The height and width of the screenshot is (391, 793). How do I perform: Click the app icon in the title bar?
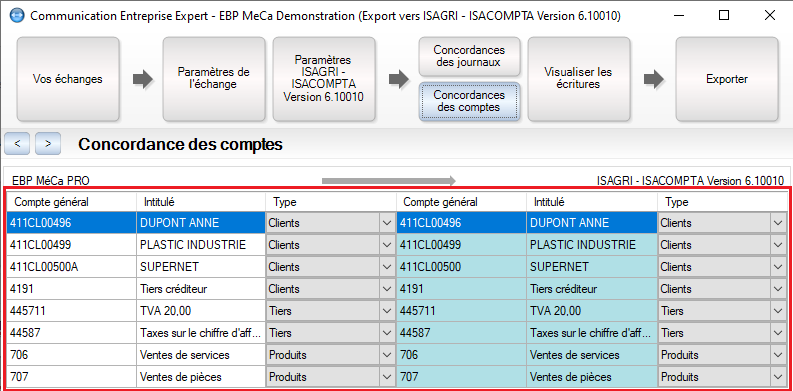pyautogui.click(x=17, y=16)
